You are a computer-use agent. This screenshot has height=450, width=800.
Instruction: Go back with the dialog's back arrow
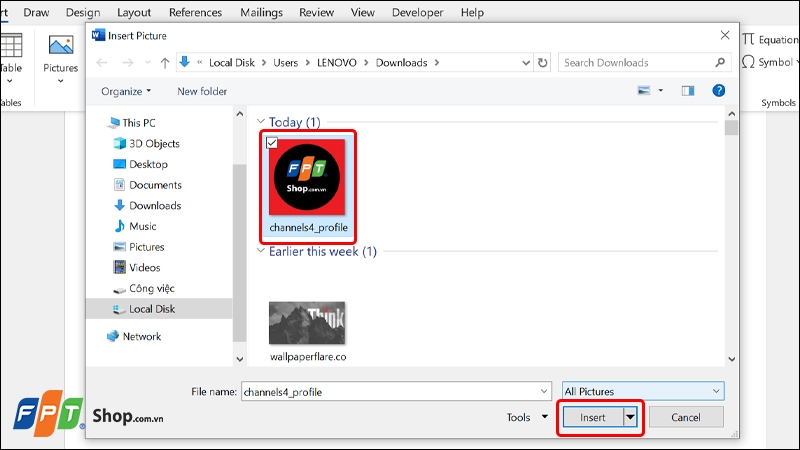(102, 63)
